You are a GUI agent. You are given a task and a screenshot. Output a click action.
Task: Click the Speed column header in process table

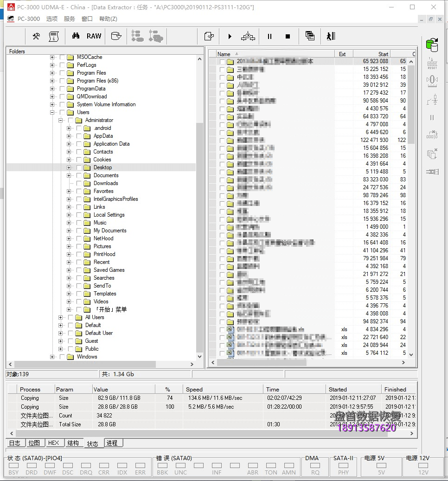pos(223,389)
